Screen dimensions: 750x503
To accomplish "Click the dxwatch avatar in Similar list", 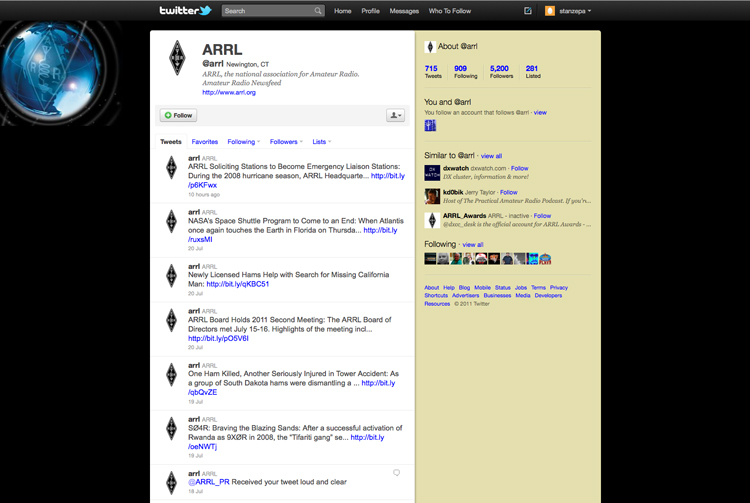I will click(432, 171).
